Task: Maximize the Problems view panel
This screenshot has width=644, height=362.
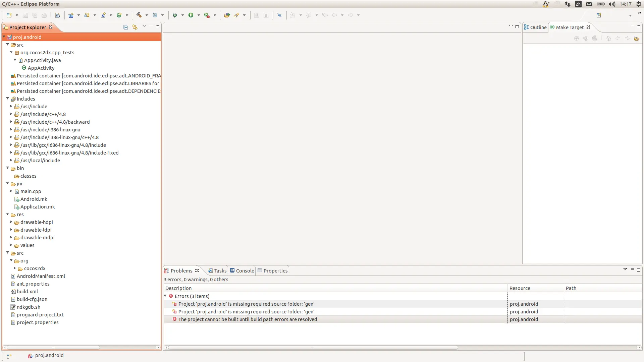Action: [x=639, y=269]
